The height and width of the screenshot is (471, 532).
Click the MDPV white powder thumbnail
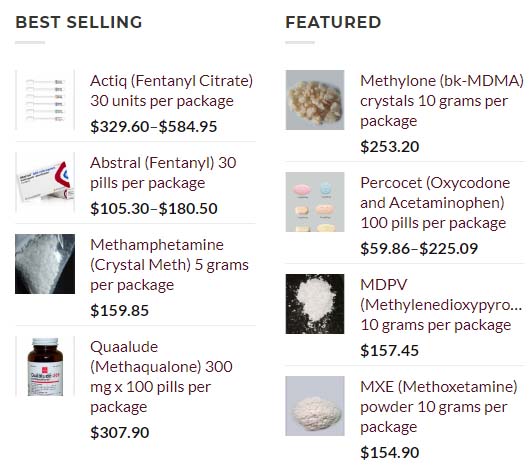(x=315, y=304)
